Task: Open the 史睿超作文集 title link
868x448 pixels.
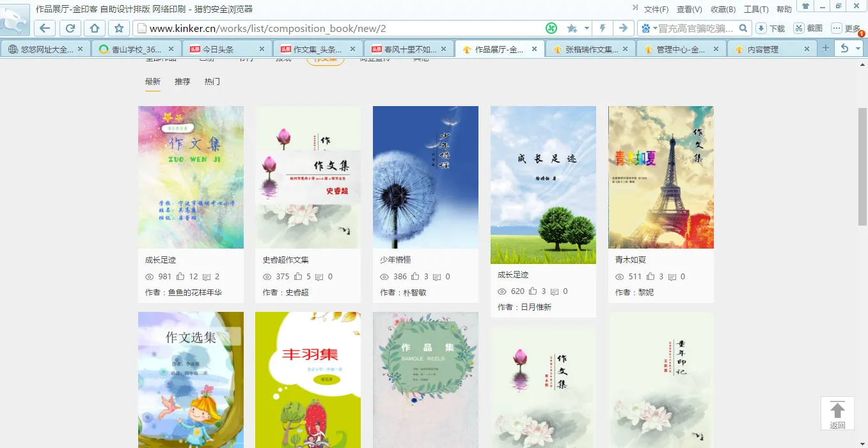Action: point(285,260)
